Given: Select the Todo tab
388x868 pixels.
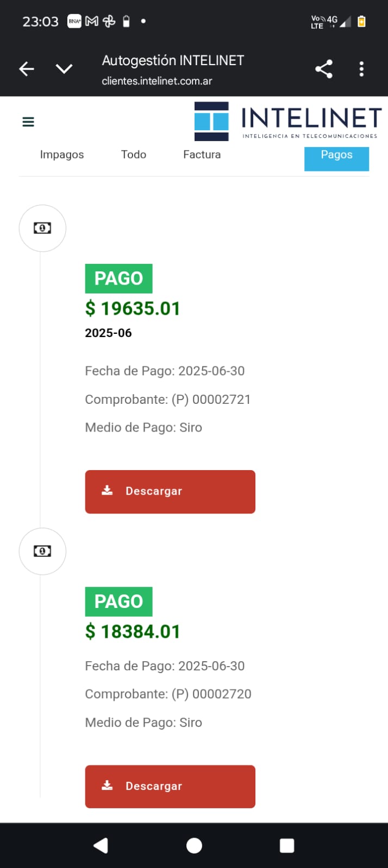Looking at the screenshot, I should click(134, 155).
